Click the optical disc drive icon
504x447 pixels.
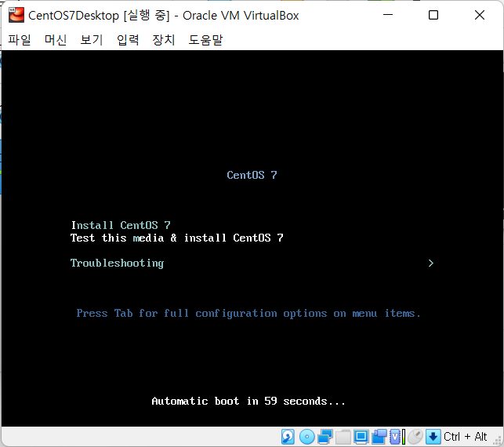[306, 437]
